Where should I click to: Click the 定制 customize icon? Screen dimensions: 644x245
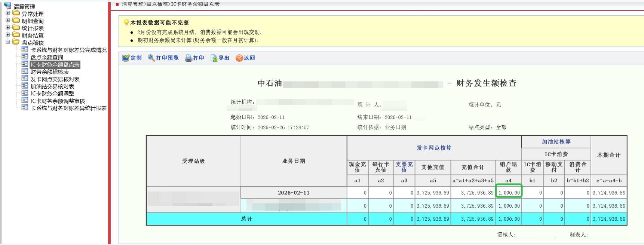point(126,58)
